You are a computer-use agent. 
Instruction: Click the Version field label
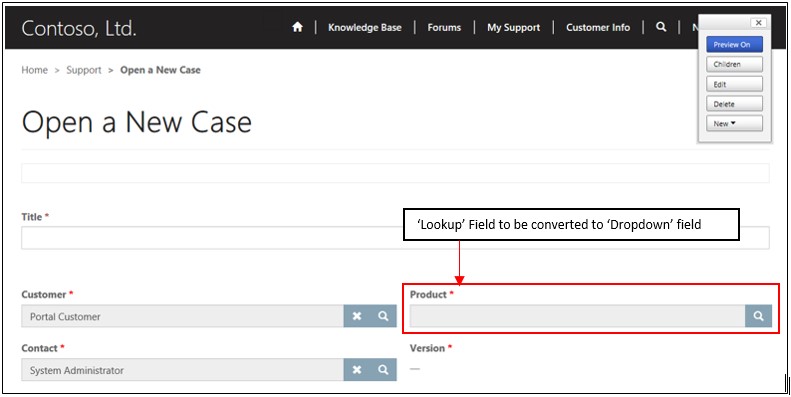coord(427,348)
